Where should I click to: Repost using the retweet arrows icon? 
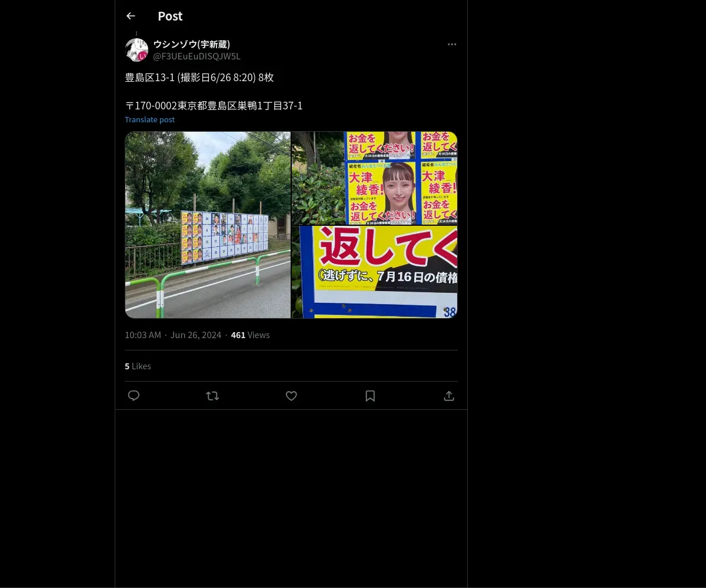click(212, 396)
